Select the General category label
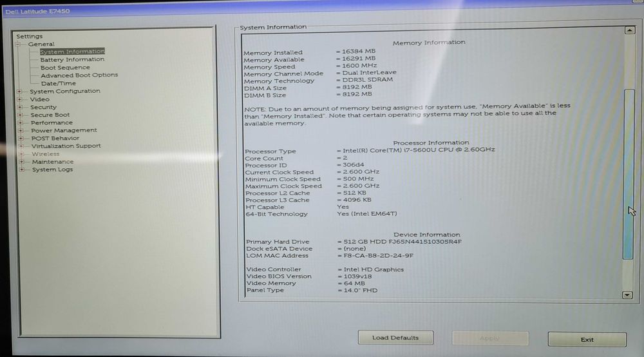Screen dimensions: 644x357 (x=41, y=44)
